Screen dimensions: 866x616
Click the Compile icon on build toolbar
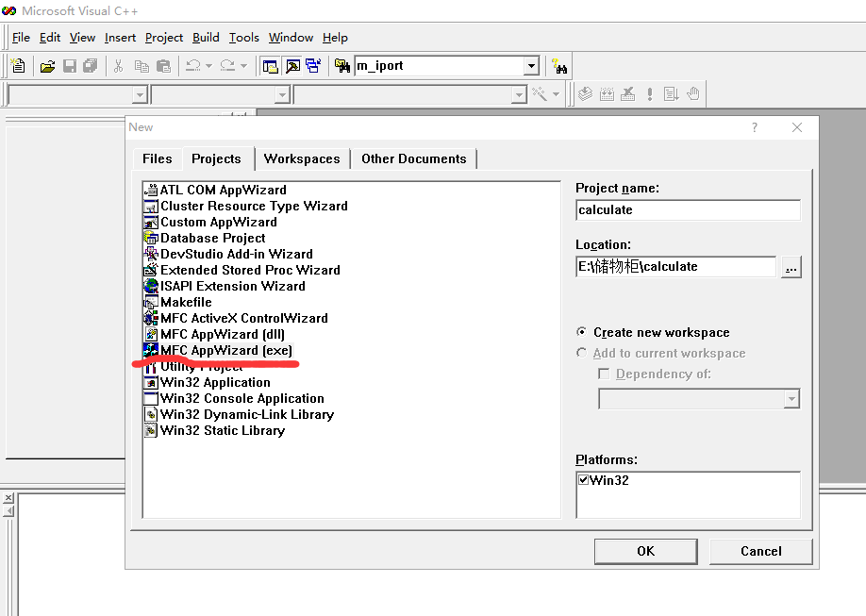coord(586,93)
